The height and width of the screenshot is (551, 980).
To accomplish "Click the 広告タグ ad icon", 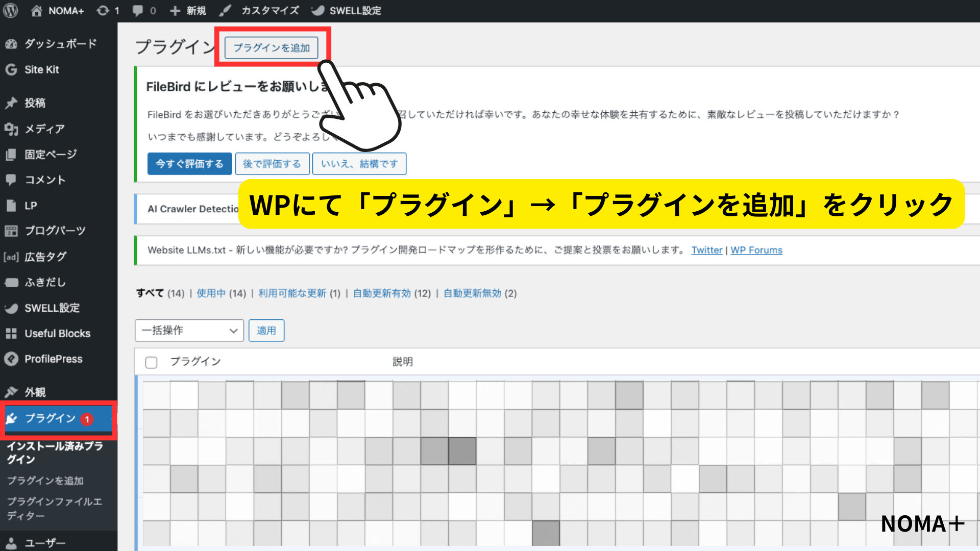I will coord(11,257).
